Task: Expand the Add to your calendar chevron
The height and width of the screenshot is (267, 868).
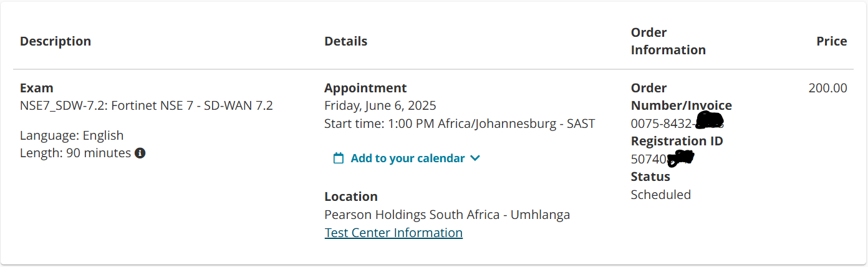Action: coord(475,158)
